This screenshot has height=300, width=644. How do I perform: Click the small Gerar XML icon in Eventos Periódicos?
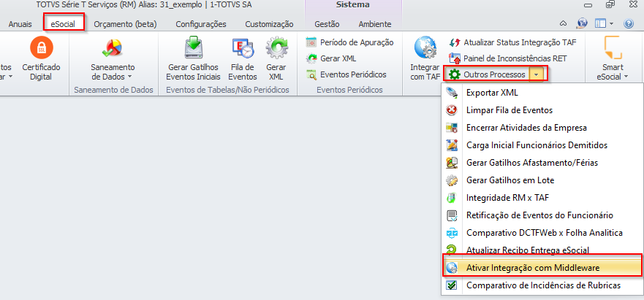312,58
